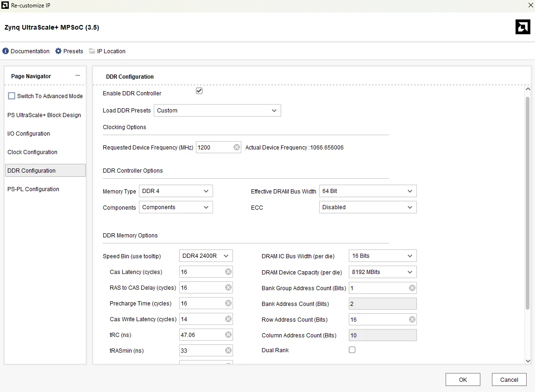Toggle Switch To Advanced Mode checkbox
The height and width of the screenshot is (392, 535).
coord(12,96)
